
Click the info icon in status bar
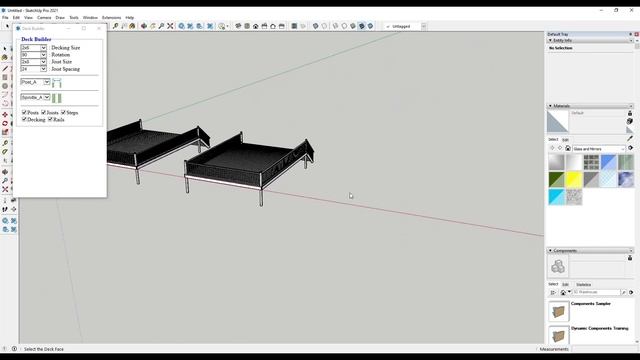(x=14, y=349)
